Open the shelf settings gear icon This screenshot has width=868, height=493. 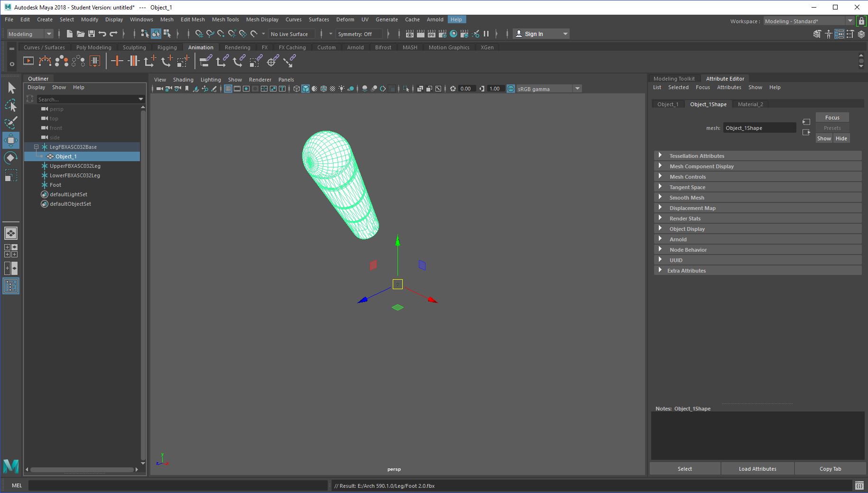click(12, 64)
